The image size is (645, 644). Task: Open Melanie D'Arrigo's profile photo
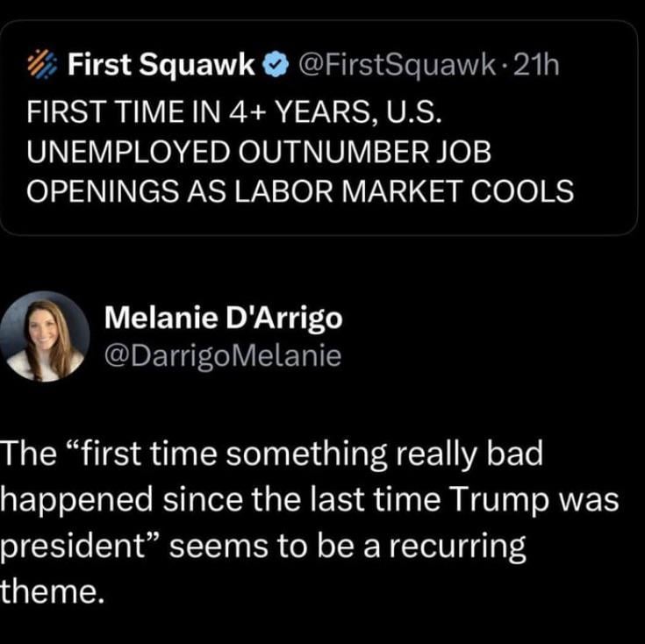[45, 336]
